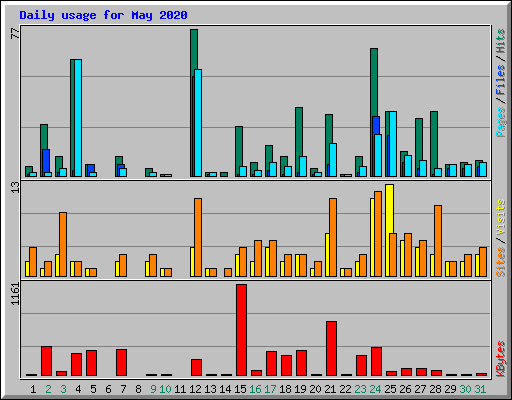Click the orange sites bar for day 28
This screenshot has height=400, width=512.
coord(438,241)
